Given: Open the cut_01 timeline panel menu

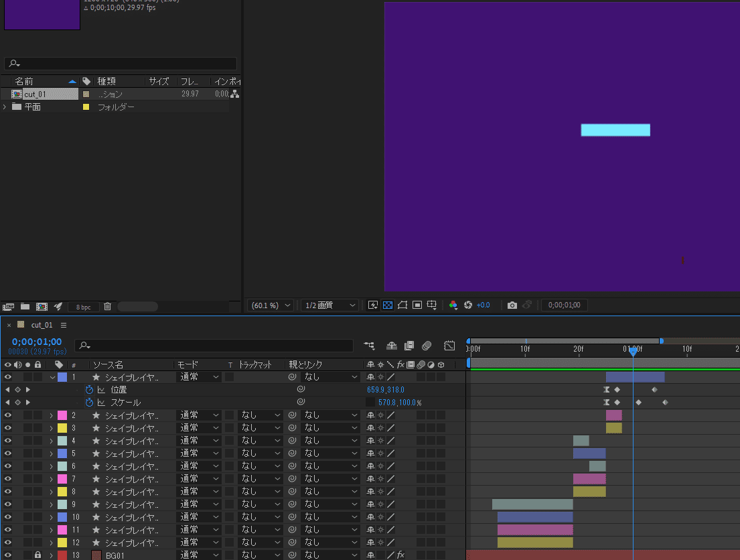Looking at the screenshot, I should pos(64,325).
